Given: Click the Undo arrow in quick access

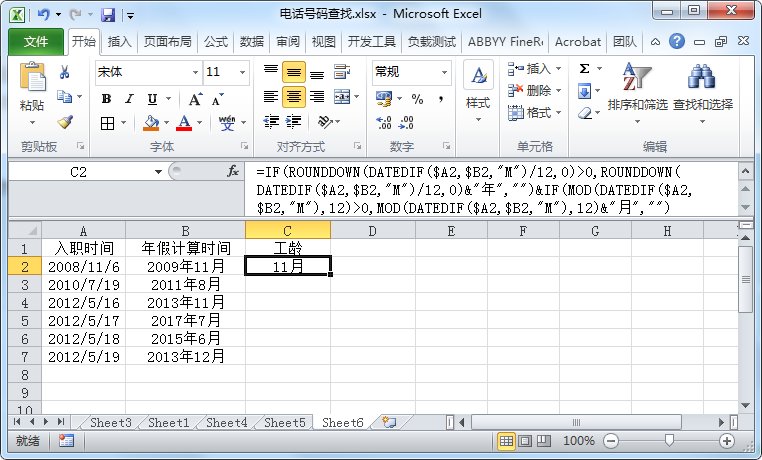Looking at the screenshot, I should coord(44,15).
